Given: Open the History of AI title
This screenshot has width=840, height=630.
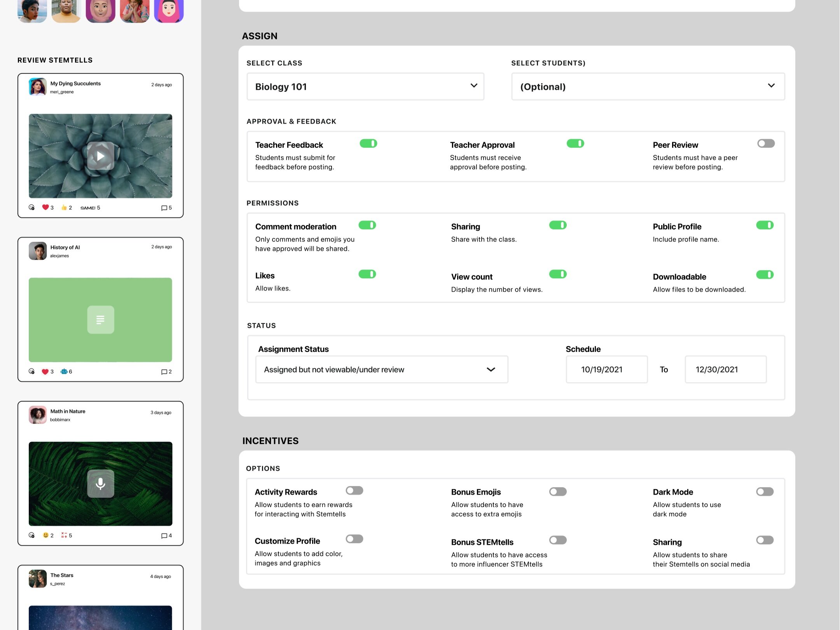Looking at the screenshot, I should [x=65, y=247].
